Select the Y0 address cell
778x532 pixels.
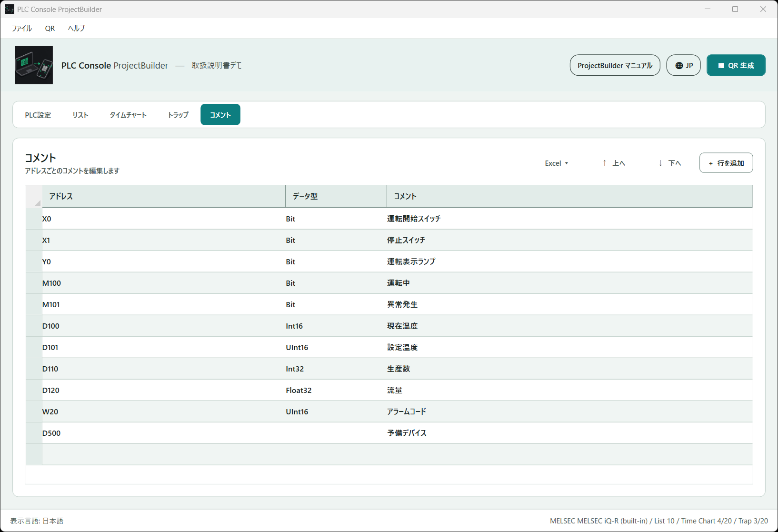pos(164,261)
